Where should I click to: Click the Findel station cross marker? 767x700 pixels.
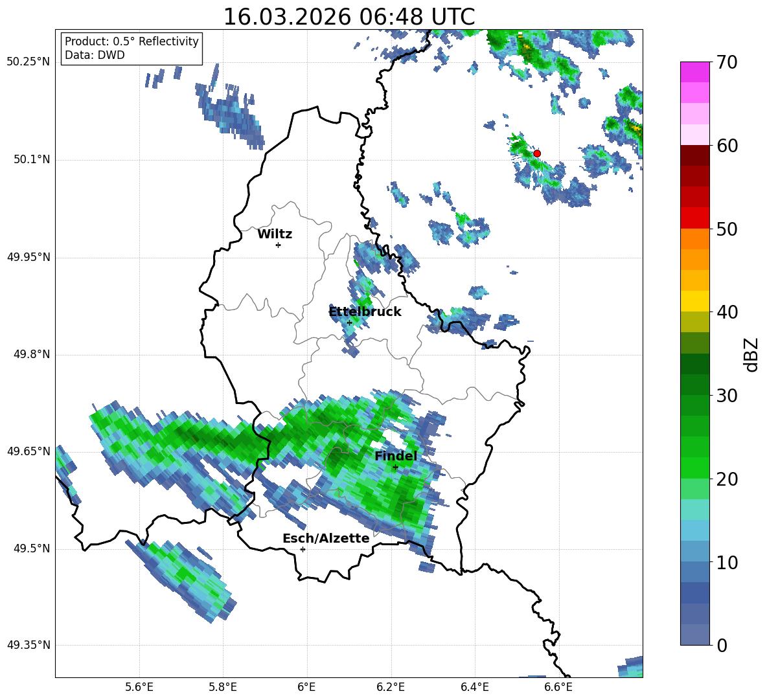click(395, 468)
